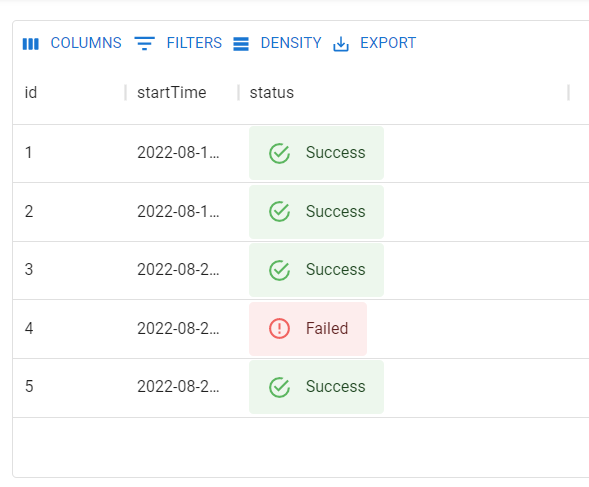
Task: Sort by the startTime column header
Action: pyautogui.click(x=172, y=92)
